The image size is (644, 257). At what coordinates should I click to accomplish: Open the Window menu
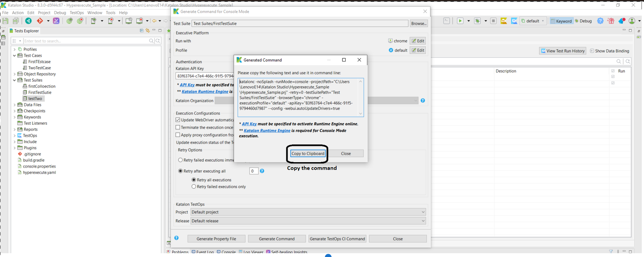pyautogui.click(x=95, y=12)
